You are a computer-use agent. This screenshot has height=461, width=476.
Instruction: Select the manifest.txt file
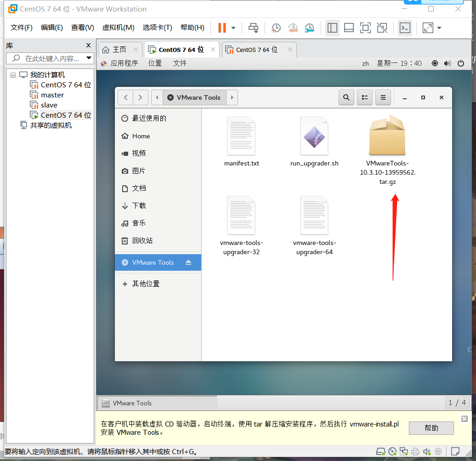pyautogui.click(x=241, y=141)
